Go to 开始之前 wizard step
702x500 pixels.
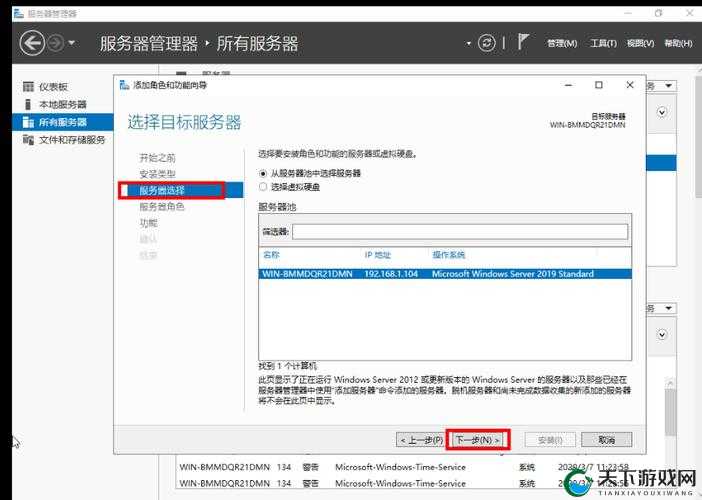[157, 158]
